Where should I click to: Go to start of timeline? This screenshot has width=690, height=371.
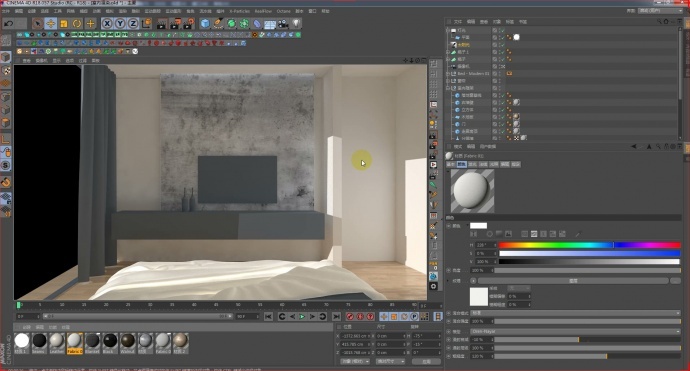268,316
